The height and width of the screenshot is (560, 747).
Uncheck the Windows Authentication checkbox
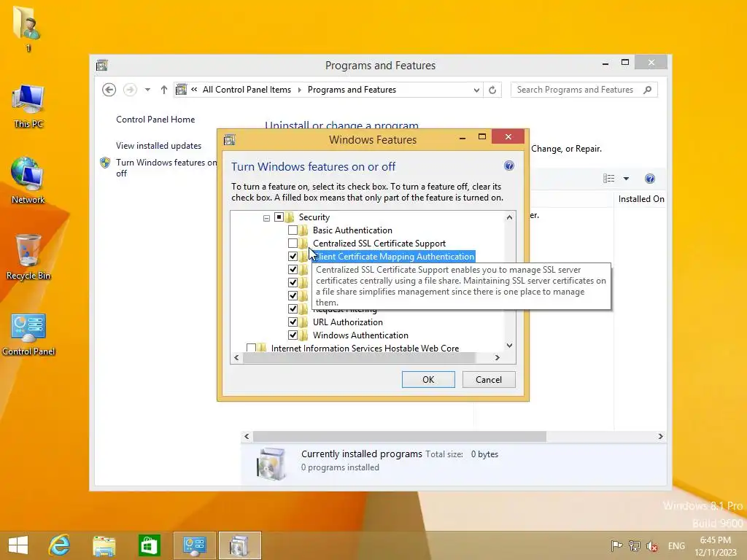293,335
